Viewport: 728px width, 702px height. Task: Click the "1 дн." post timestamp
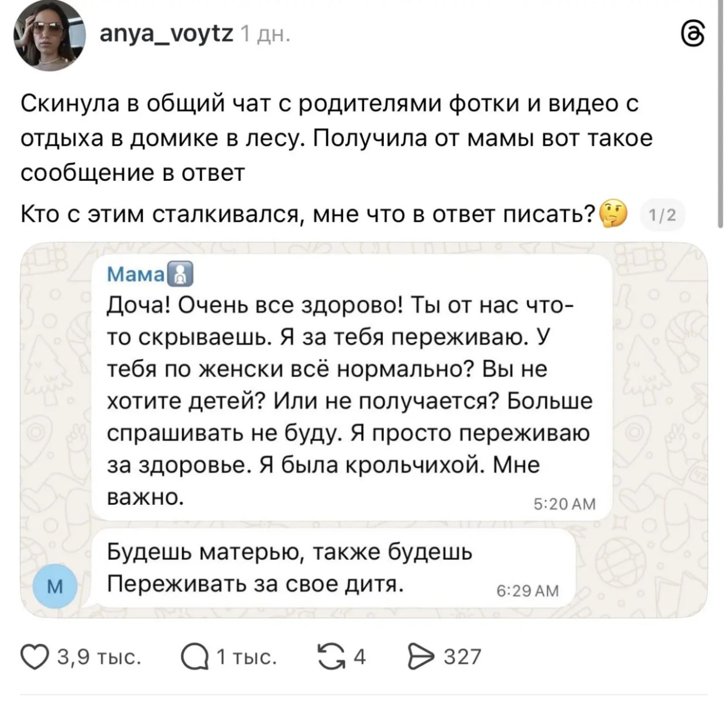265,36
